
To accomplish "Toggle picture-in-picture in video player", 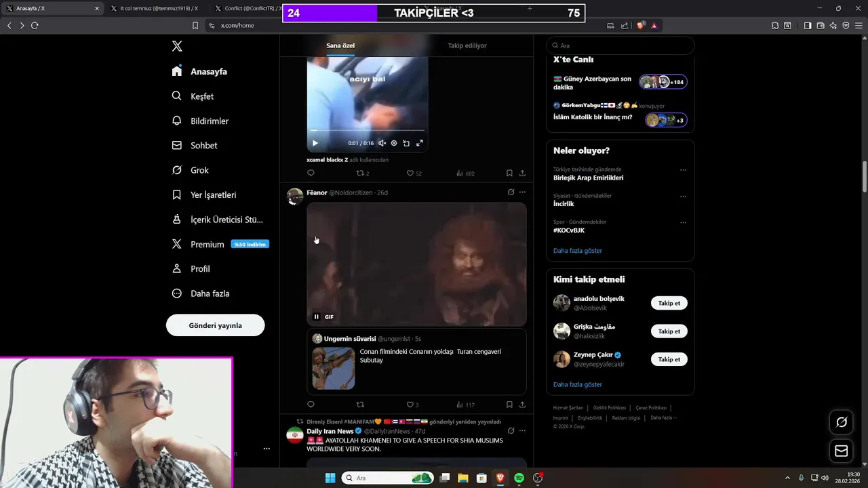I will [406, 143].
